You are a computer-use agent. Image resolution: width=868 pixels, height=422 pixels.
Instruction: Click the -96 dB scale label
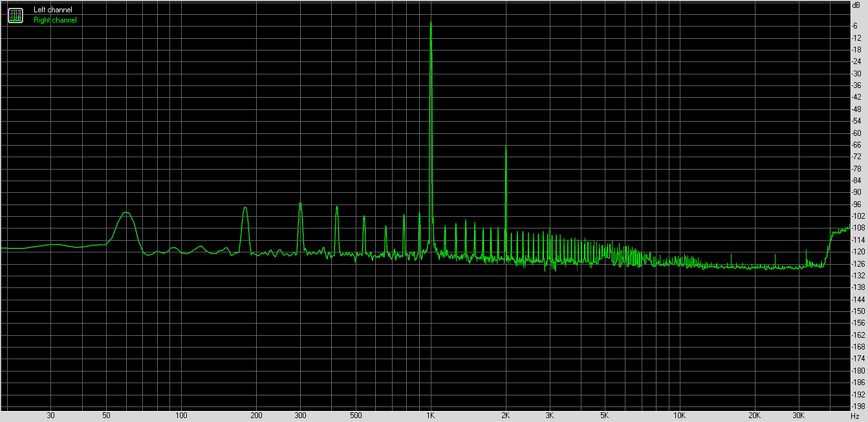(x=856, y=204)
